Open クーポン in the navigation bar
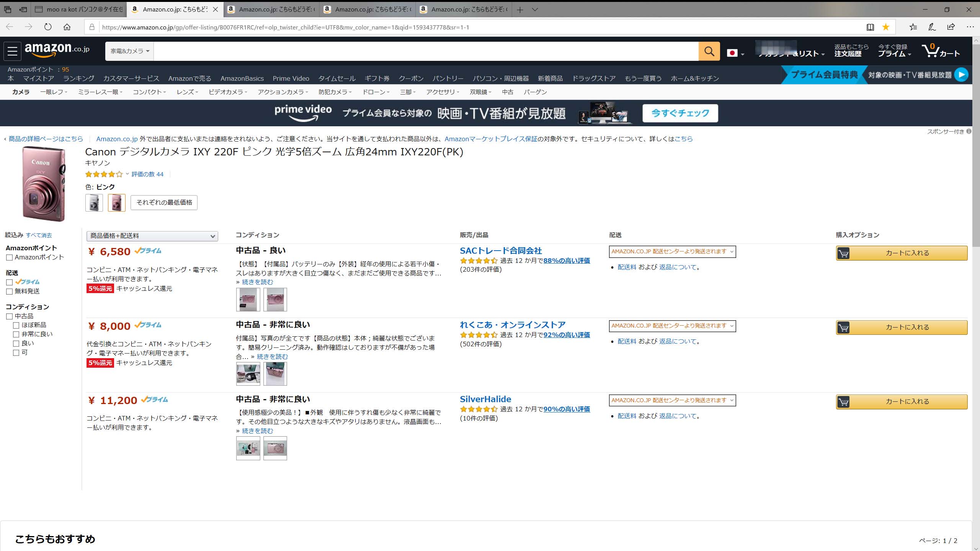This screenshot has width=980, height=551. (x=411, y=78)
